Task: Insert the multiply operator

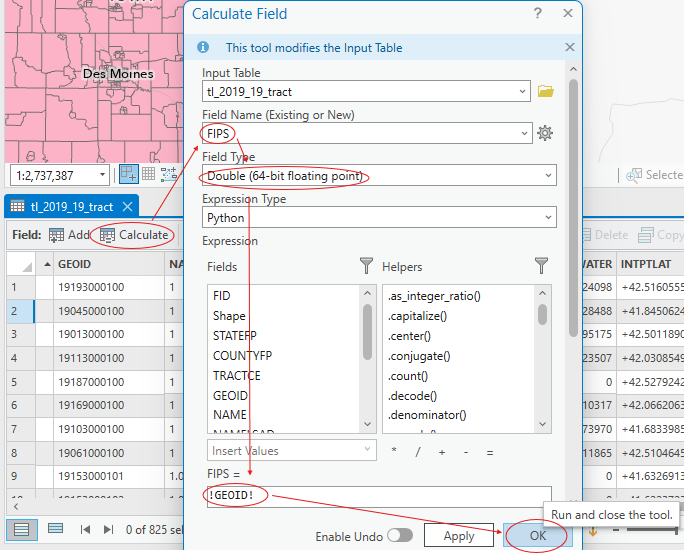Action: click(394, 451)
